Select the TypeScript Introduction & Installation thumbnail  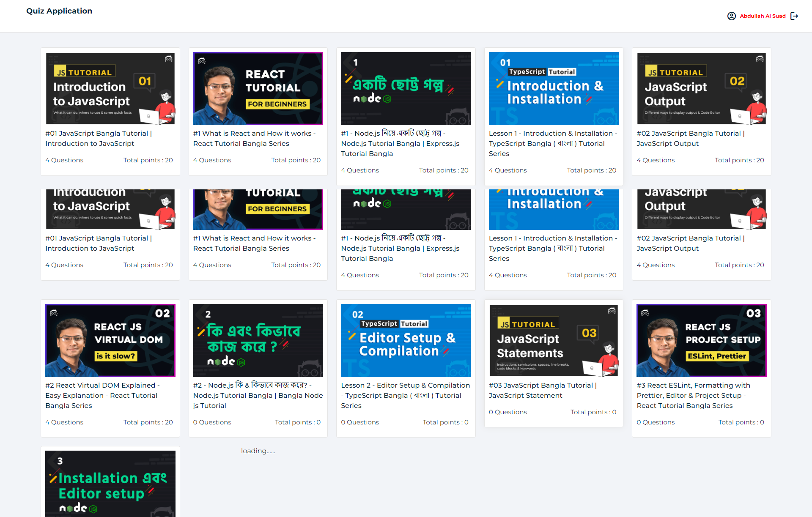tap(554, 88)
